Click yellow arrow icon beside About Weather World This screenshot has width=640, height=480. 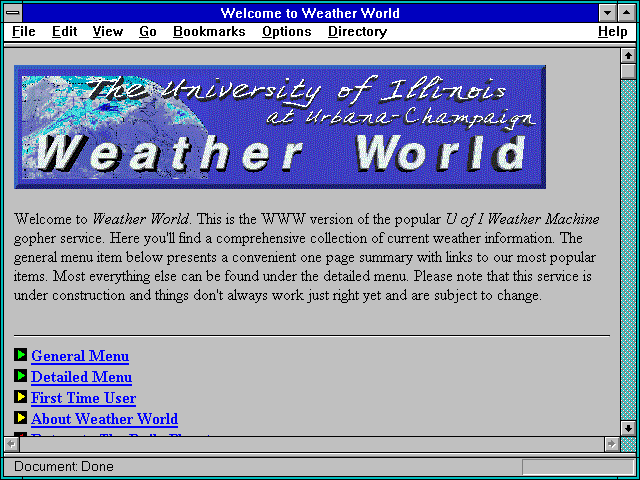coord(20,418)
